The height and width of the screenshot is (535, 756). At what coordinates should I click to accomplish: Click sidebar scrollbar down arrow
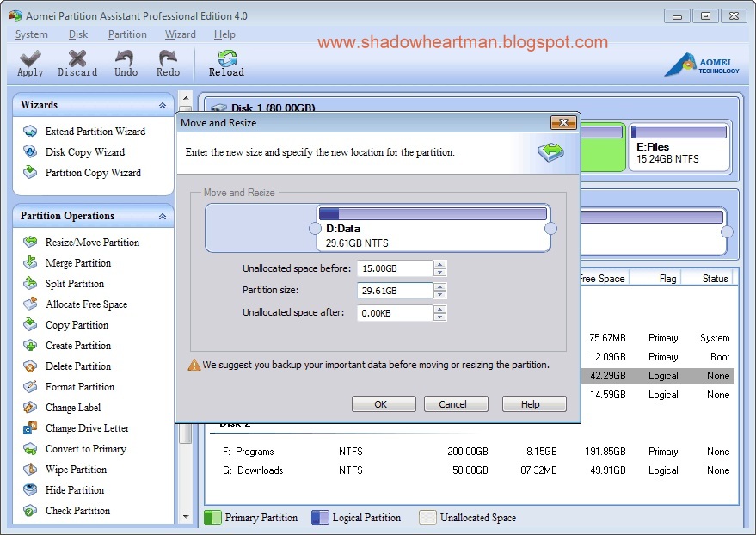point(186,517)
